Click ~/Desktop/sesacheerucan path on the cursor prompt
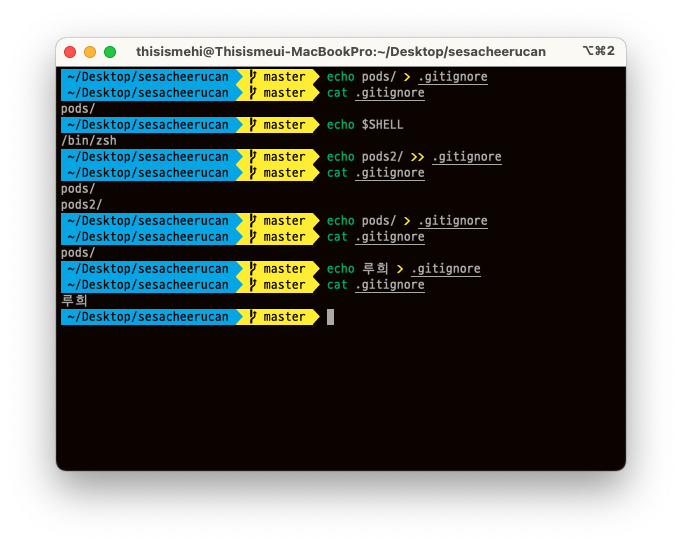The image size is (682, 545). pos(148,317)
